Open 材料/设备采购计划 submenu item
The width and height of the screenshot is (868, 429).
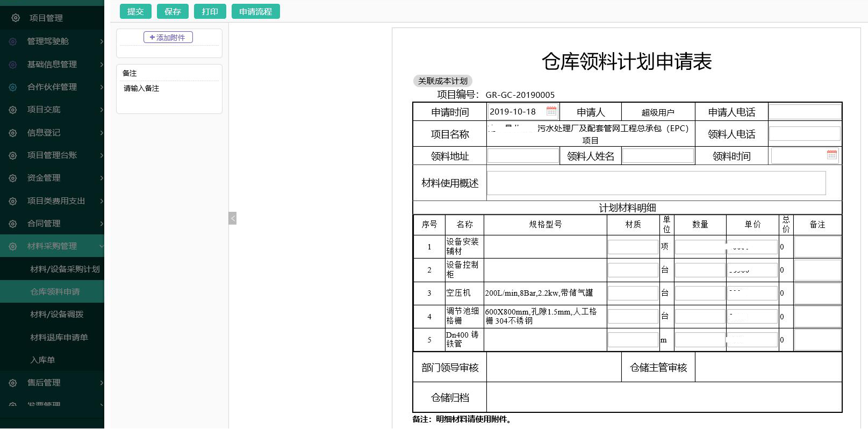coord(64,269)
